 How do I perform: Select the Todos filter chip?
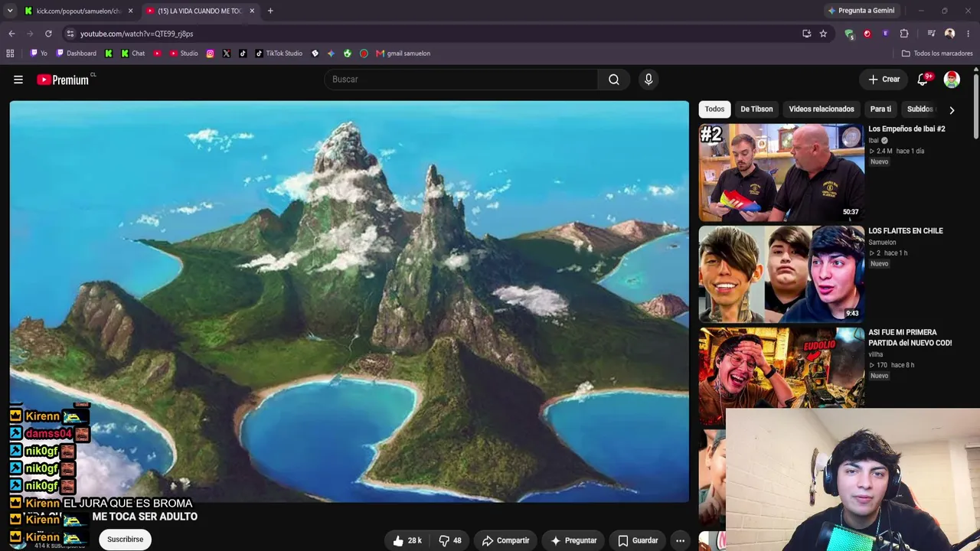point(714,109)
